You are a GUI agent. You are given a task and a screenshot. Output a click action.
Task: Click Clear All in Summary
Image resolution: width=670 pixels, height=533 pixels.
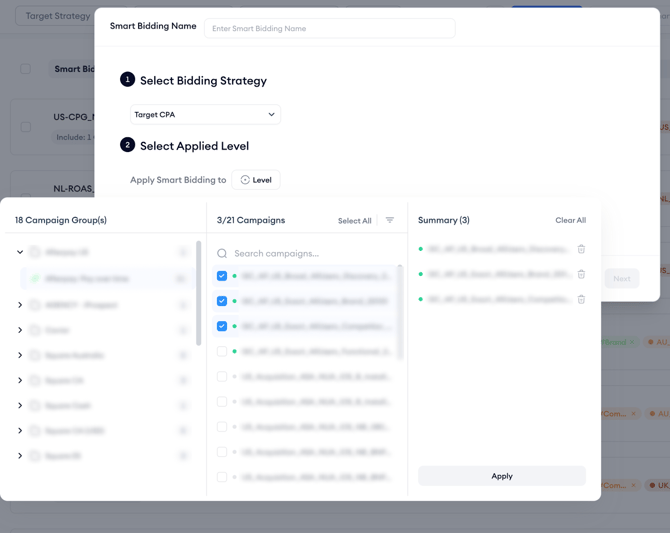pos(570,220)
